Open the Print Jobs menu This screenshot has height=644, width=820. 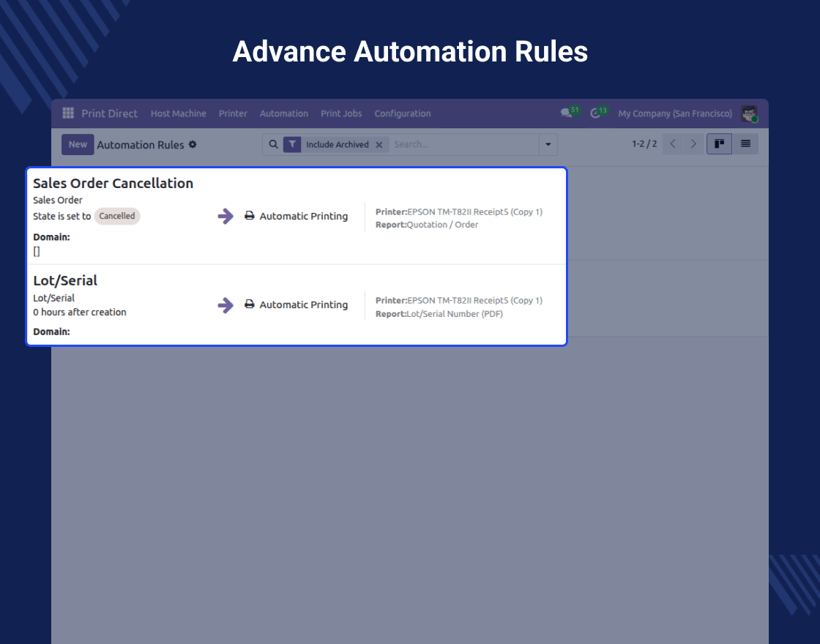click(x=341, y=113)
